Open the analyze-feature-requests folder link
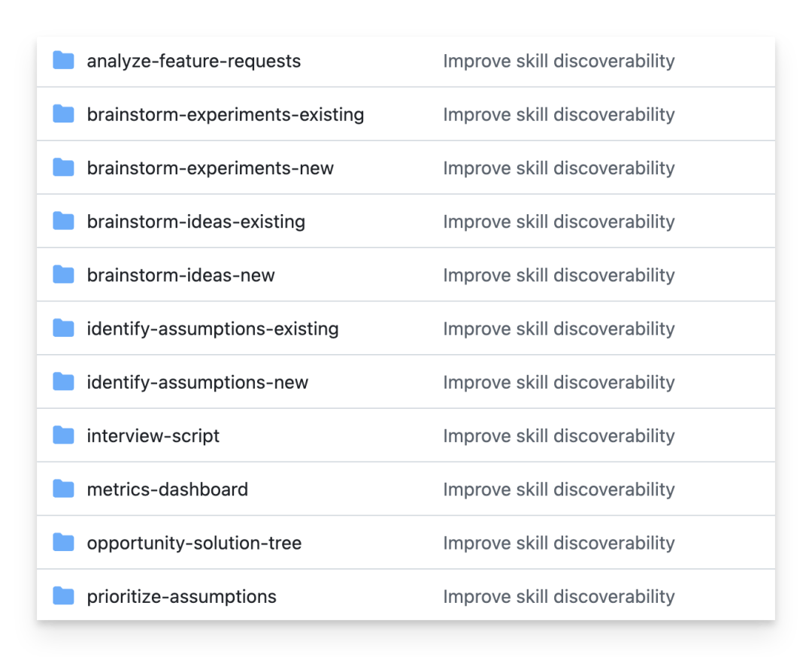Image resolution: width=812 pixels, height=657 pixels. (x=194, y=61)
